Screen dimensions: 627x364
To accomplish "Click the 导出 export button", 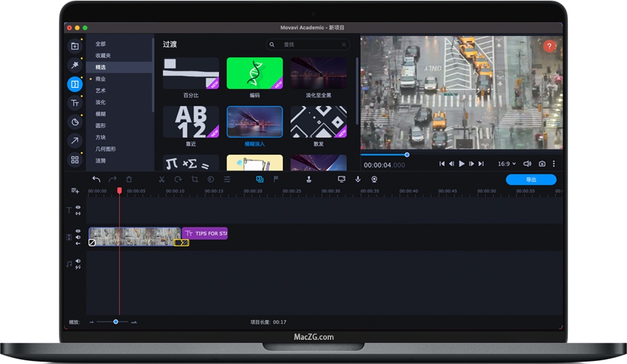I will tap(531, 179).
